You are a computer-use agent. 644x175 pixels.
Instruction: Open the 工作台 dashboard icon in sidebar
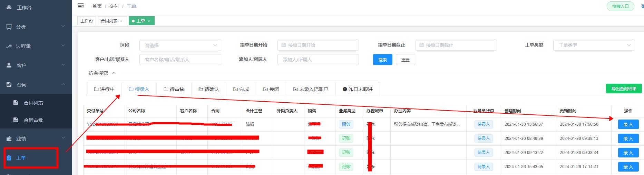pyautogui.click(x=9, y=7)
